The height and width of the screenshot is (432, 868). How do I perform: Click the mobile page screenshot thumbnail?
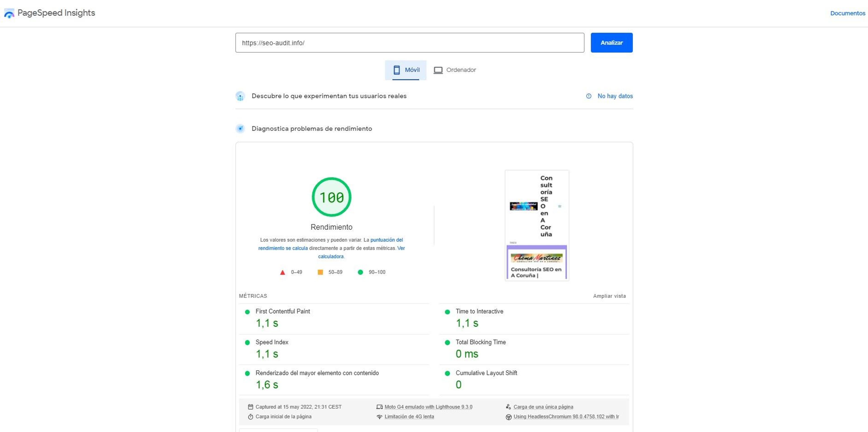pyautogui.click(x=537, y=225)
